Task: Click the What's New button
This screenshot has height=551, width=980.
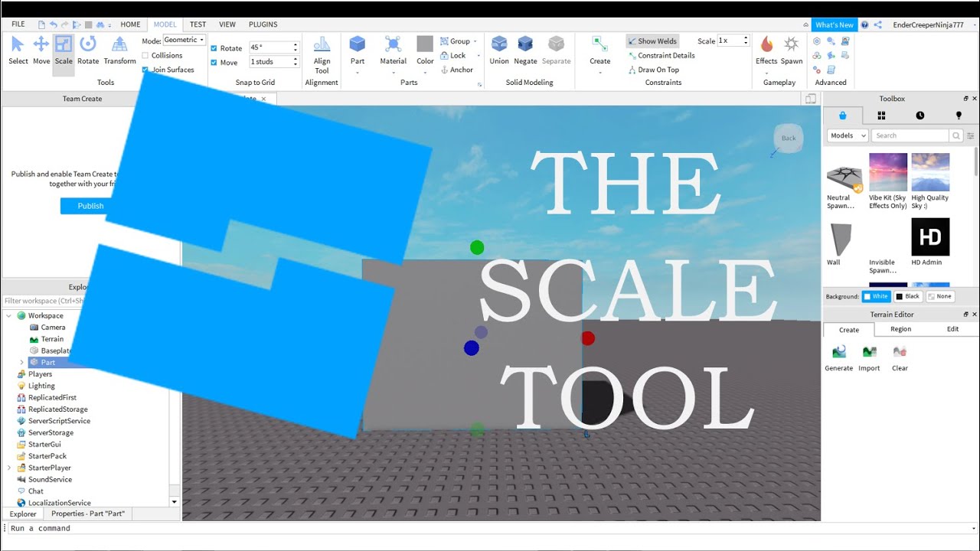Action: (835, 24)
